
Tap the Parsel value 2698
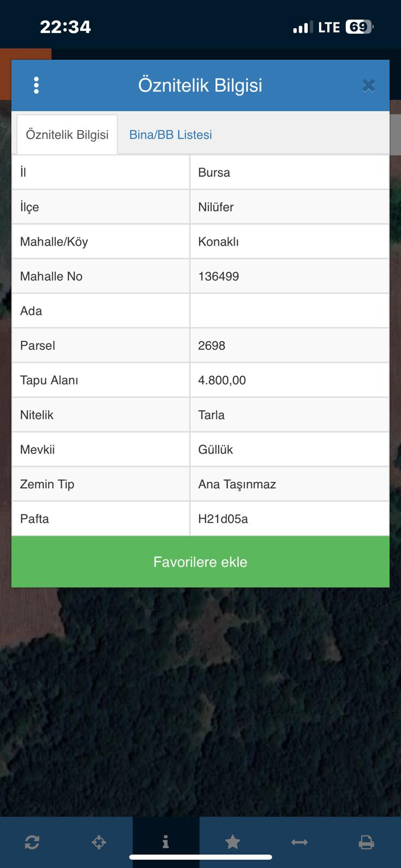point(212,346)
